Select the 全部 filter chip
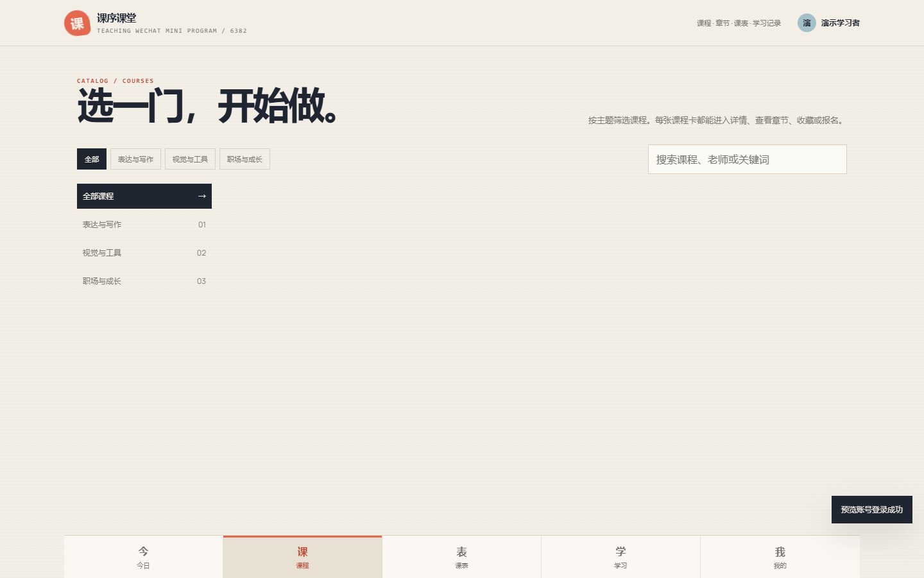This screenshot has height=578, width=924. 92,159
